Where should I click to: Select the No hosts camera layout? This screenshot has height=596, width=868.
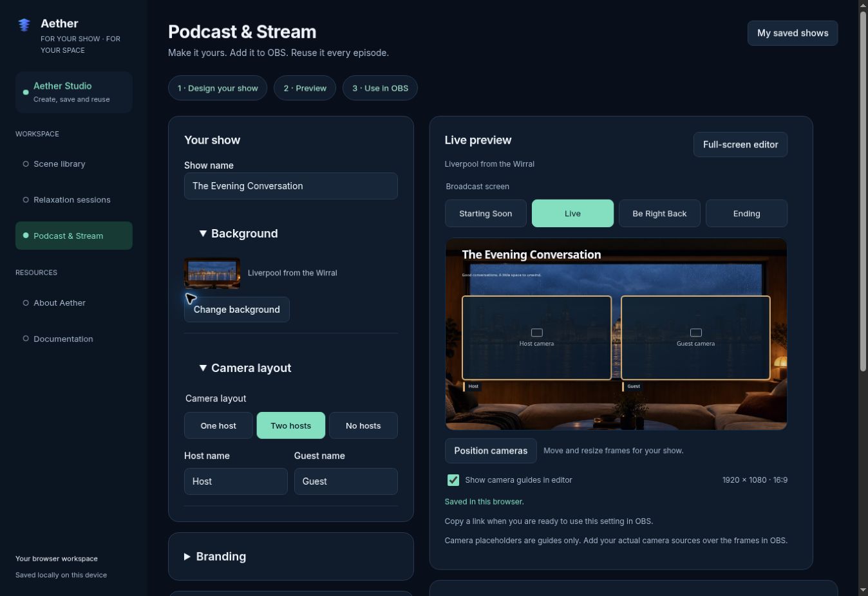coord(363,425)
